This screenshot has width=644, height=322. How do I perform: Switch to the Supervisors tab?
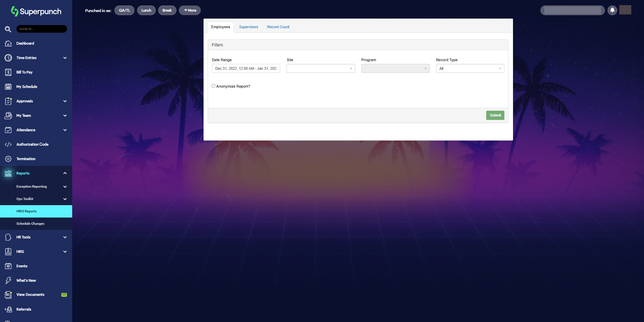point(248,27)
